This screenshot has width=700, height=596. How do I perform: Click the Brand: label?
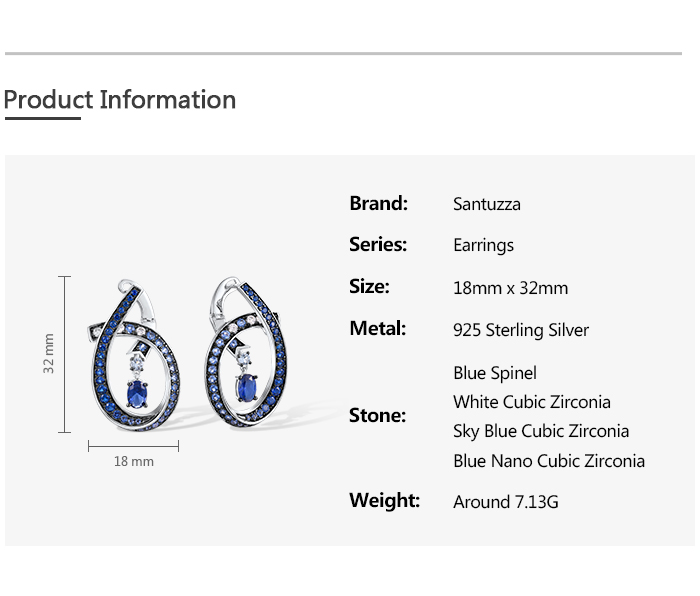(378, 204)
